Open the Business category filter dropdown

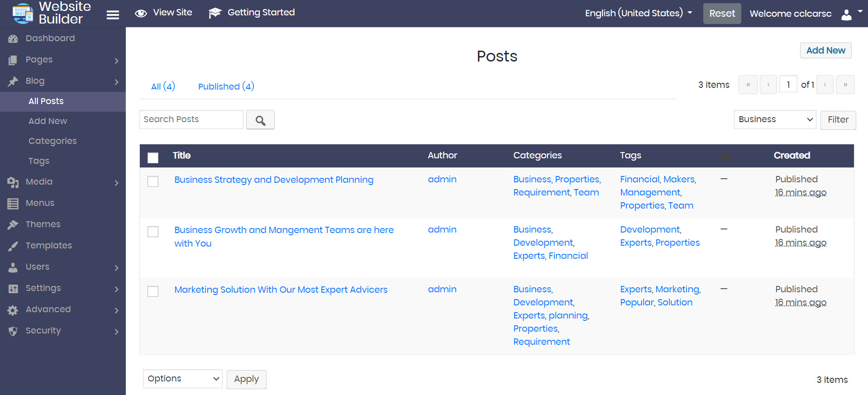point(775,119)
